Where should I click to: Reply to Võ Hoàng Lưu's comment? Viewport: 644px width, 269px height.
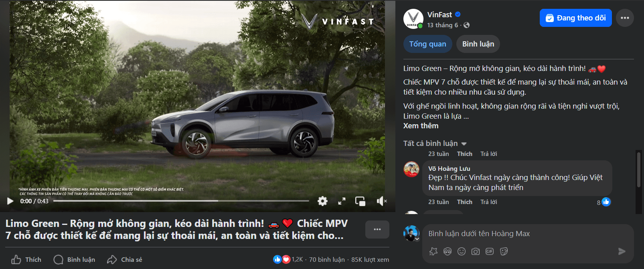pyautogui.click(x=488, y=202)
